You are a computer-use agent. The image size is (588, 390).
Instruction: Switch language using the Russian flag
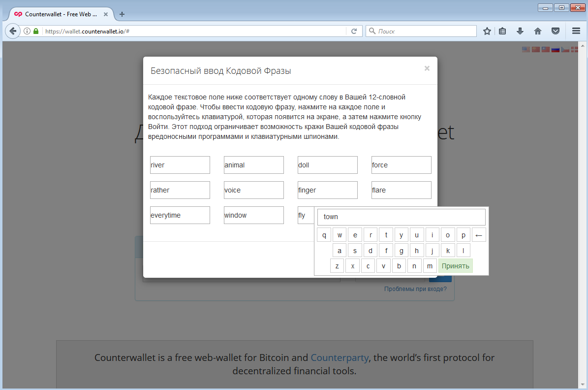[556, 50]
